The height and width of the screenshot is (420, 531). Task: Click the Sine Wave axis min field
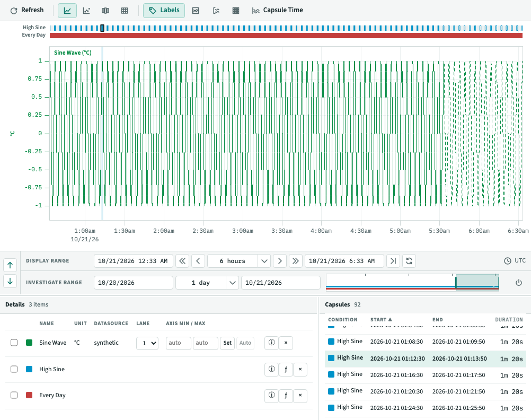[179, 343]
